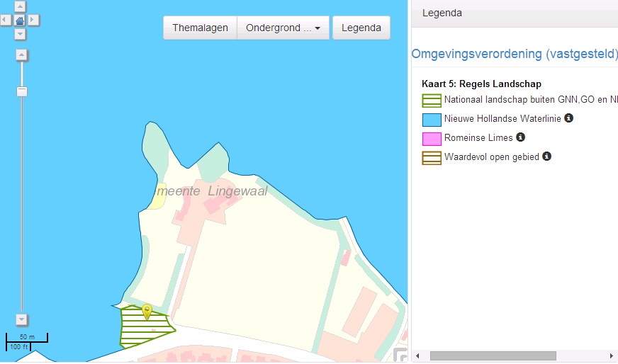The image size is (618, 364).
Task: Click 'Waardevol open gebied' legend label
Action: pyautogui.click(x=491, y=157)
